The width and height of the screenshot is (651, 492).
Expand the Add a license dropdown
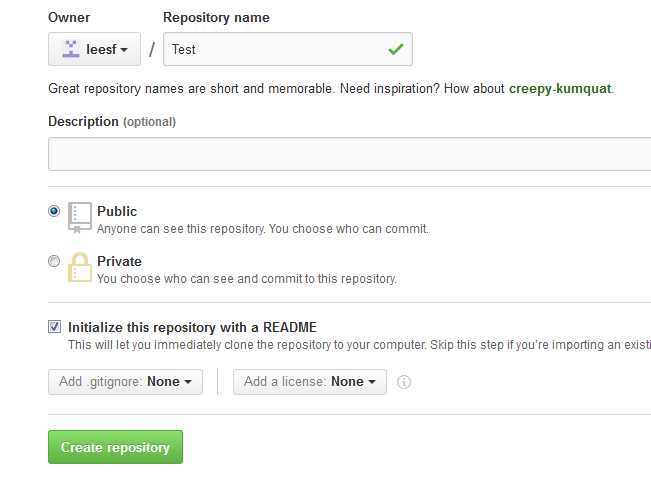pos(310,382)
